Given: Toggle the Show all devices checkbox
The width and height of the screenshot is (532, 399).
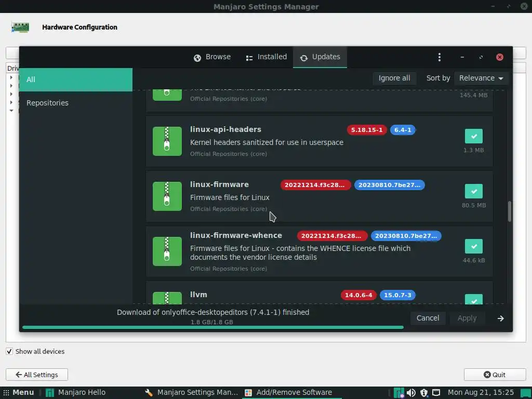Looking at the screenshot, I should (9, 352).
